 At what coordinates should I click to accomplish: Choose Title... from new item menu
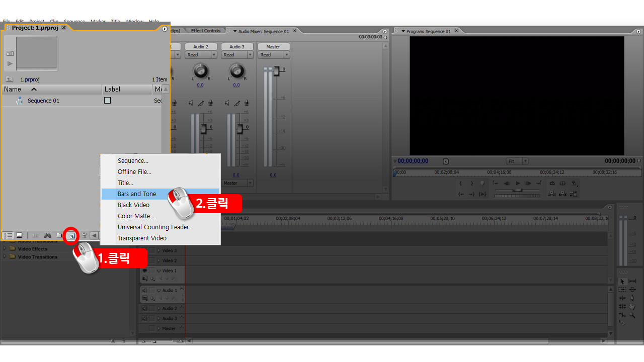(x=160, y=183)
